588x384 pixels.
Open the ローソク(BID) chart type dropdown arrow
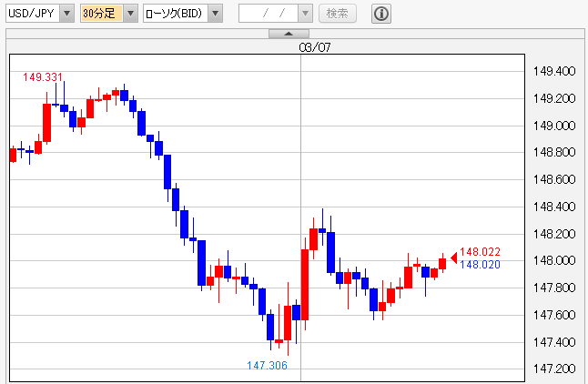pyautogui.click(x=215, y=14)
